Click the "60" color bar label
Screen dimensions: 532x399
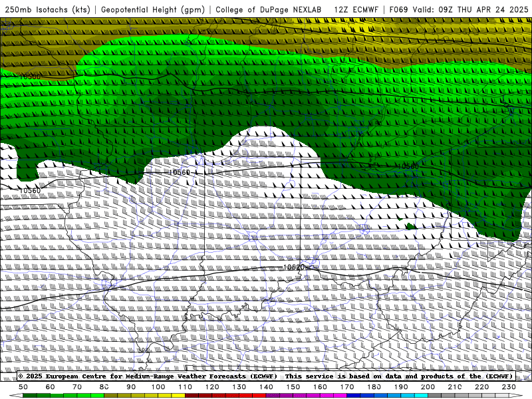click(x=51, y=387)
